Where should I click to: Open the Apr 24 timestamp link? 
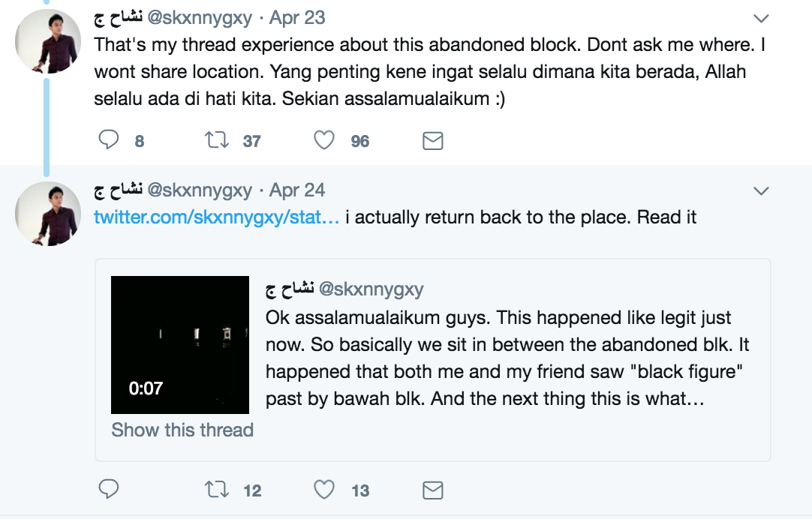point(297,190)
